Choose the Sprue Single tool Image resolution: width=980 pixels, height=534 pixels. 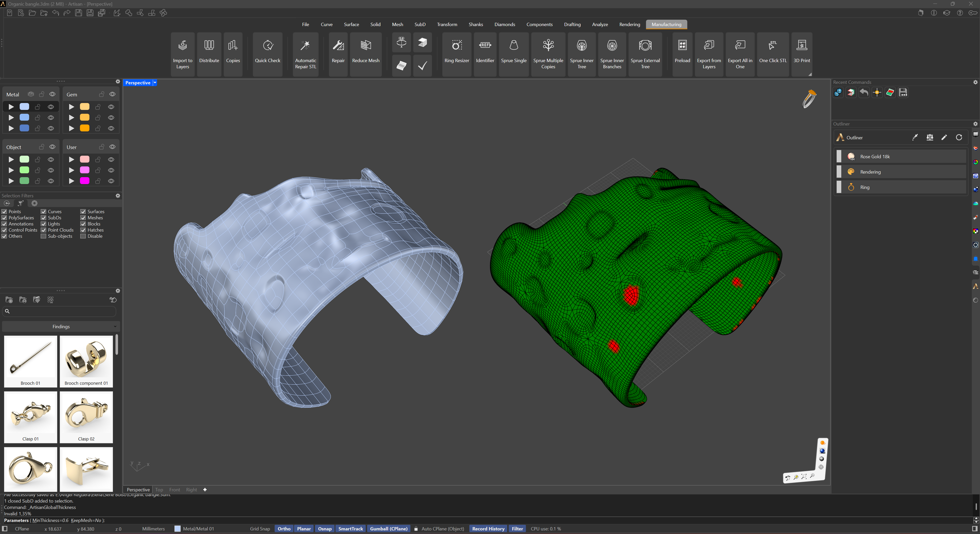[x=514, y=54]
